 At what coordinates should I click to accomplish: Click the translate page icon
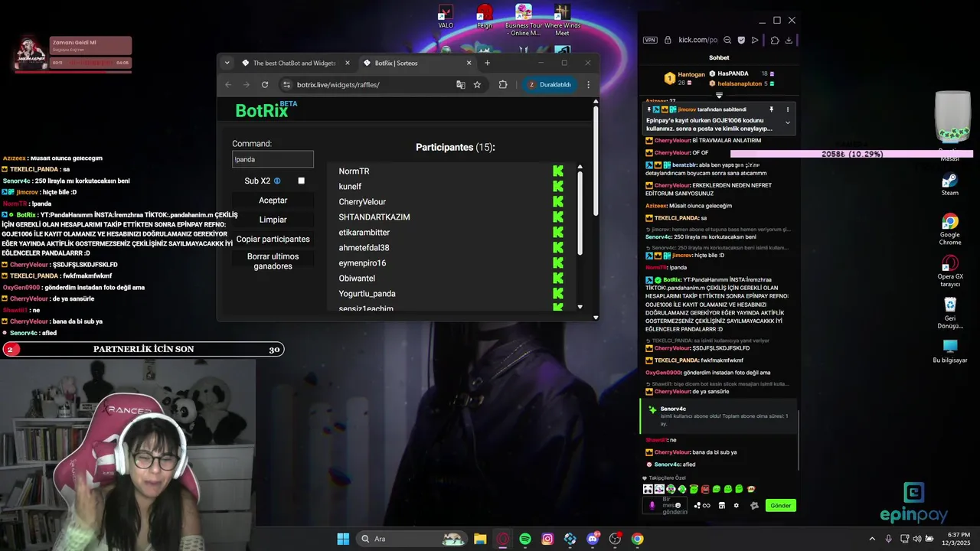click(x=461, y=85)
